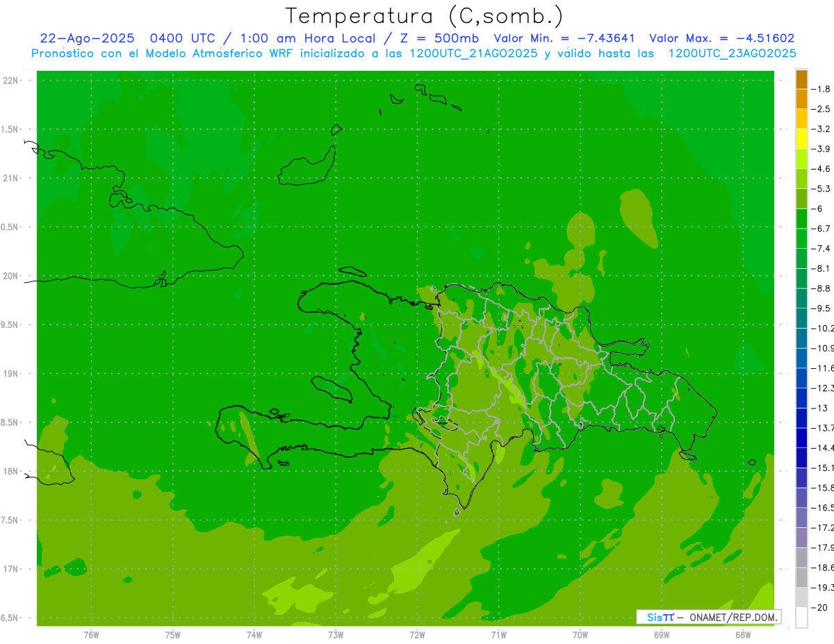Click the '-8.8' colorbar label
The width and height of the screenshot is (834, 644).
820,288
